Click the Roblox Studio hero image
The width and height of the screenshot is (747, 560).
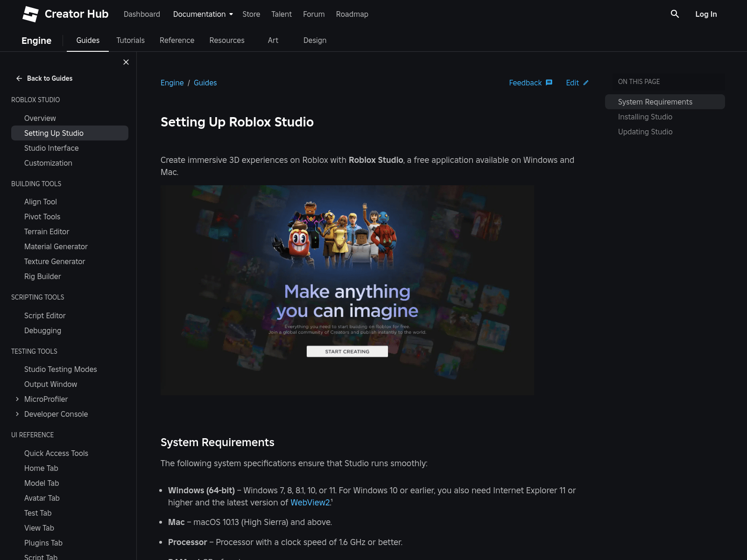click(347, 290)
